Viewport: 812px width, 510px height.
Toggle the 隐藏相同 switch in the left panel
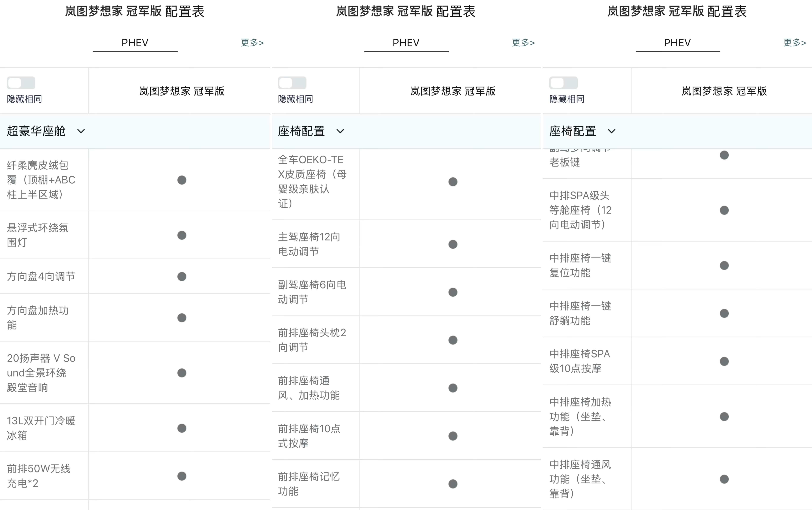[x=21, y=83]
